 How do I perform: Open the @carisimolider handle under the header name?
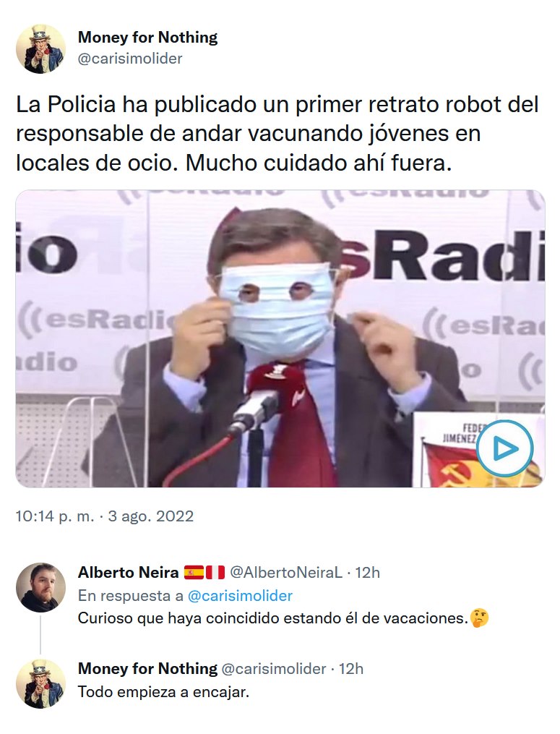tap(130, 59)
